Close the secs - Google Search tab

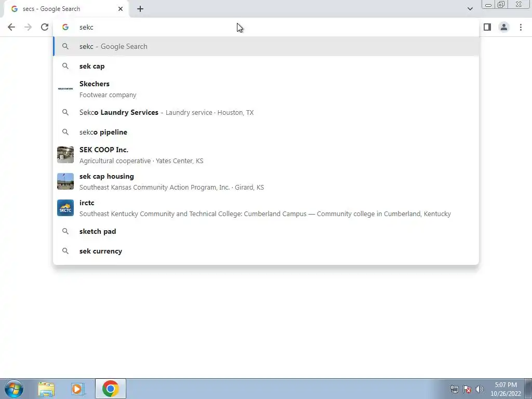(121, 9)
